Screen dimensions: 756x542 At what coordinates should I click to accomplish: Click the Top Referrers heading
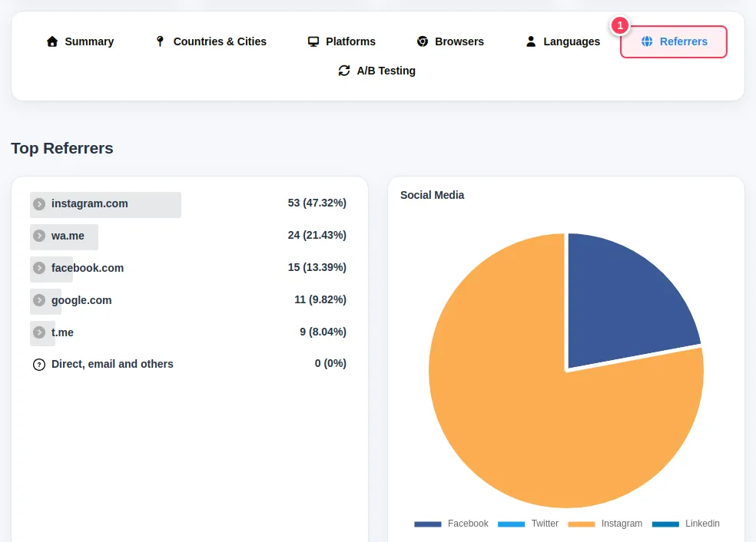tap(62, 148)
